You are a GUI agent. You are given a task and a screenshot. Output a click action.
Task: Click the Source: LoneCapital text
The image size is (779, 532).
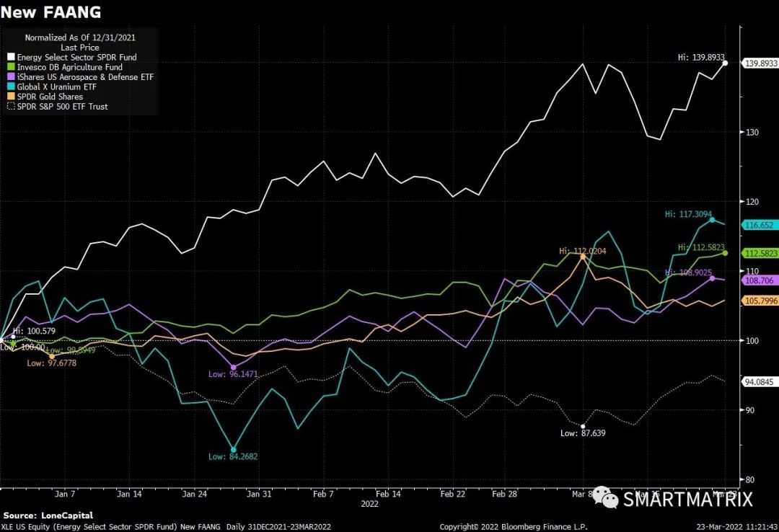(48, 515)
